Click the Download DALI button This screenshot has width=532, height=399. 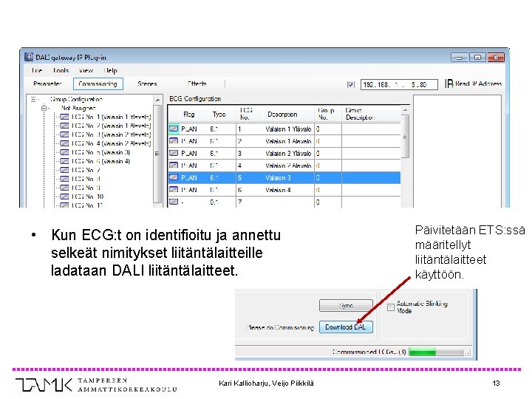coord(346,327)
